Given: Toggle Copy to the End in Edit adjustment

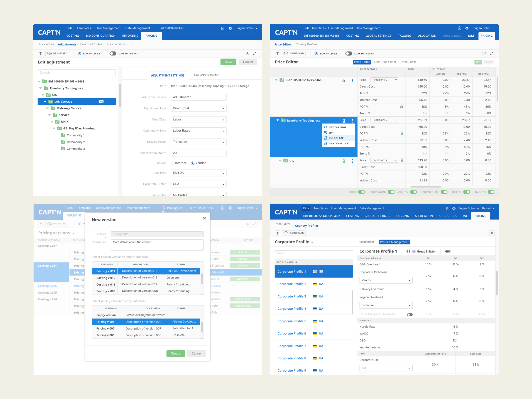Looking at the screenshot, I should pos(112,53).
